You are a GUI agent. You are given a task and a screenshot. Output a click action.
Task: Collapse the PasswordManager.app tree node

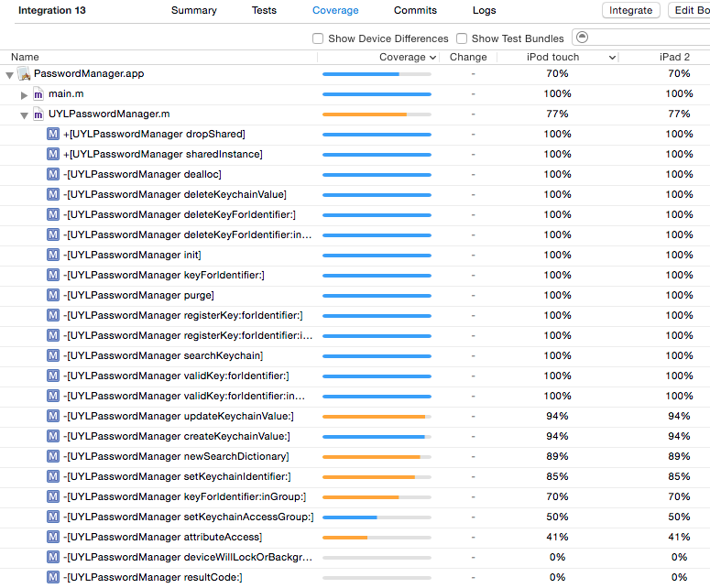pyautogui.click(x=9, y=74)
